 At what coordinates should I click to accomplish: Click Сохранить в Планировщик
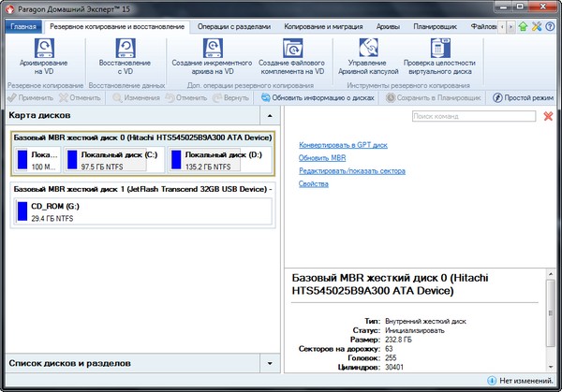(x=434, y=97)
